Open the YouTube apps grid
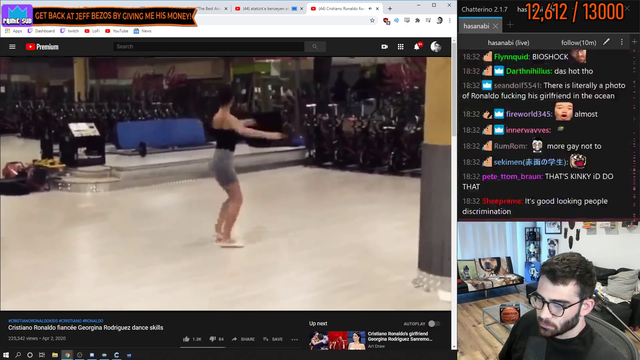Viewport: 640px width, 360px height. click(400, 47)
